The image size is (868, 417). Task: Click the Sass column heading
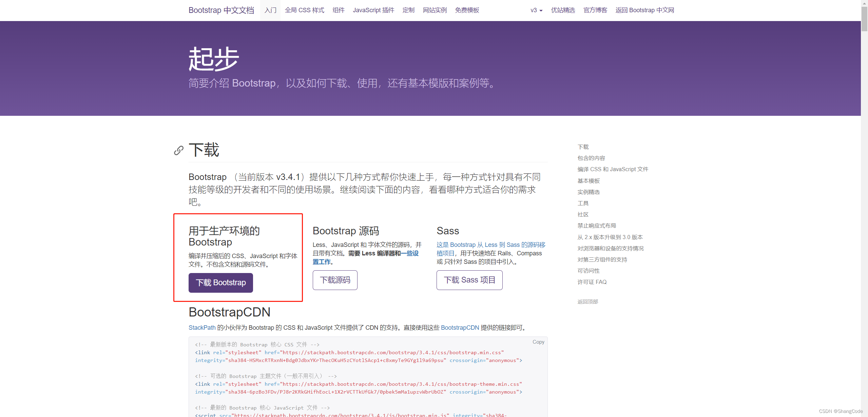pos(448,231)
